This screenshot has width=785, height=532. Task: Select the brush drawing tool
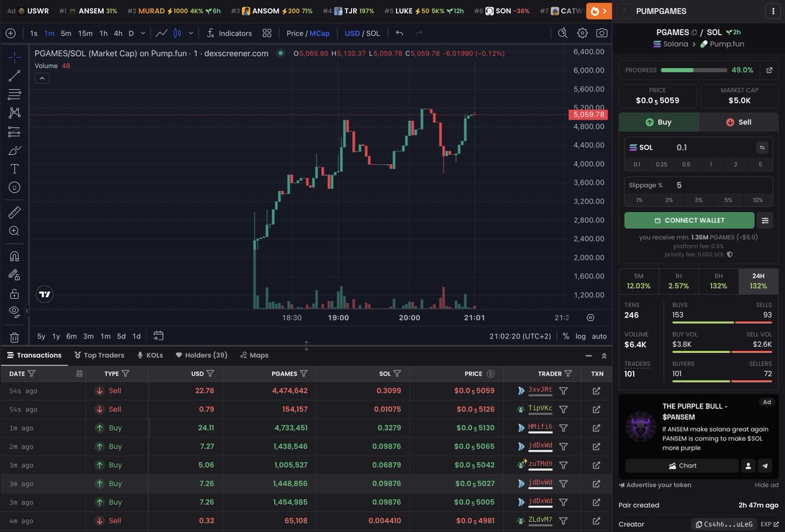click(x=14, y=150)
